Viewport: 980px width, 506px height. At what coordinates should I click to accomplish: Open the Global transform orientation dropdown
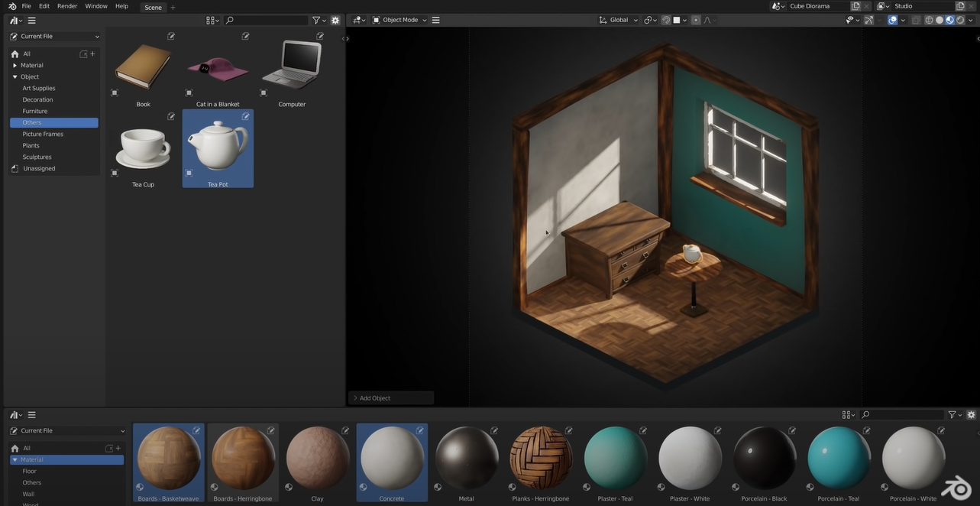click(x=618, y=20)
